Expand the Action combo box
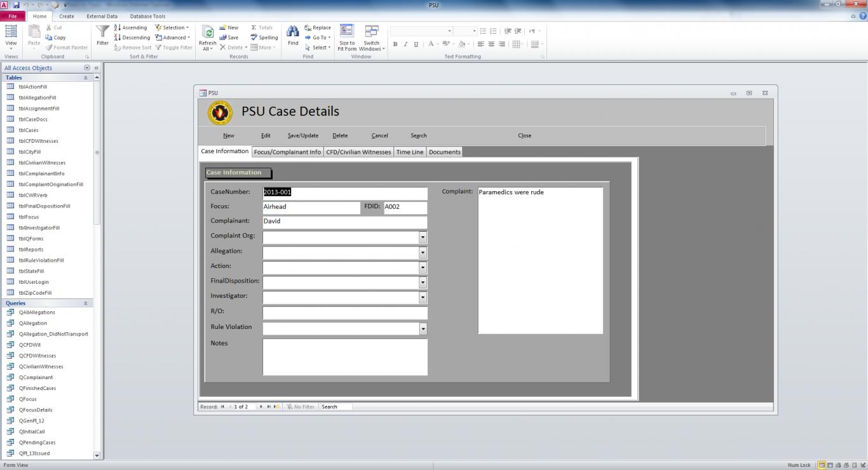 (x=423, y=267)
